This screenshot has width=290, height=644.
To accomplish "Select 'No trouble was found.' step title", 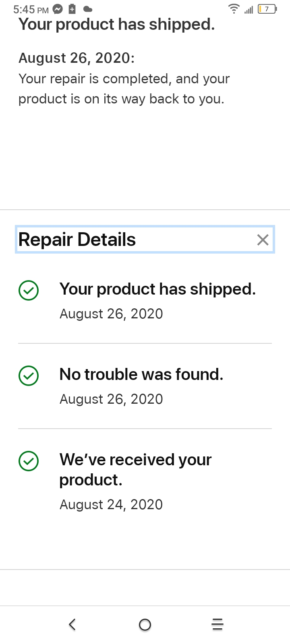I will [141, 374].
